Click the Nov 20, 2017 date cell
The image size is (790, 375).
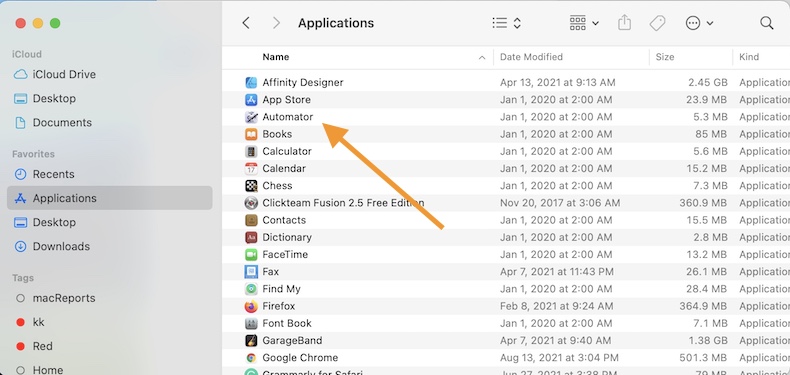coord(560,203)
